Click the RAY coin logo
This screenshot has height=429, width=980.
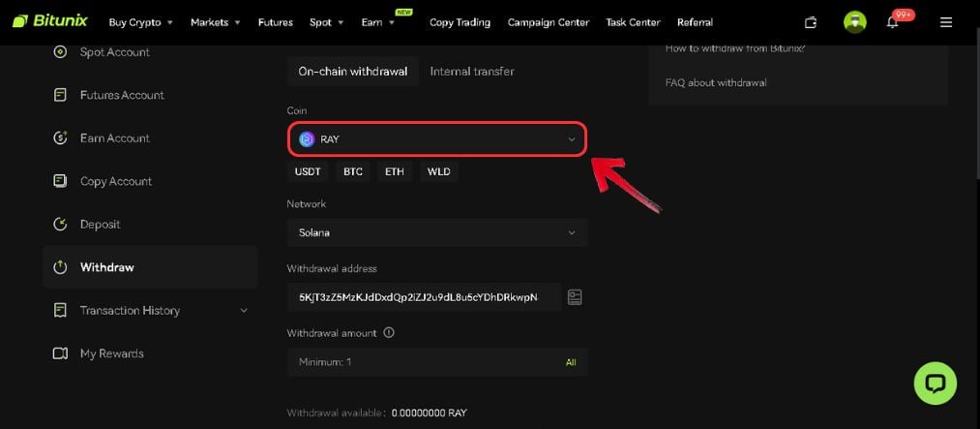[307, 139]
